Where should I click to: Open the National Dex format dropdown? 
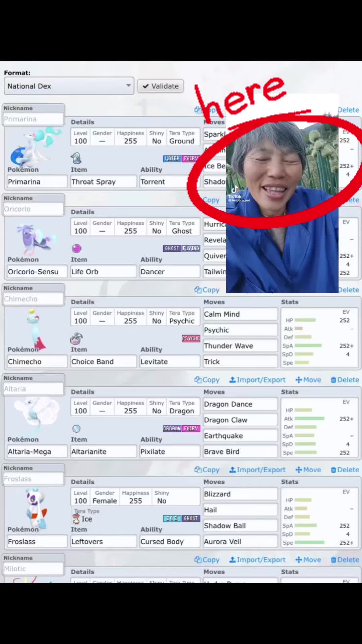click(69, 86)
